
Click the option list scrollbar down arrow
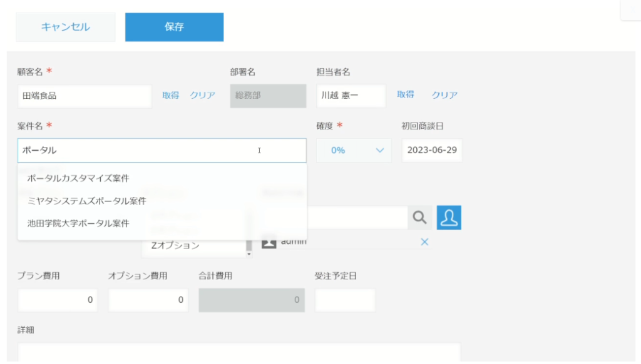tap(249, 255)
